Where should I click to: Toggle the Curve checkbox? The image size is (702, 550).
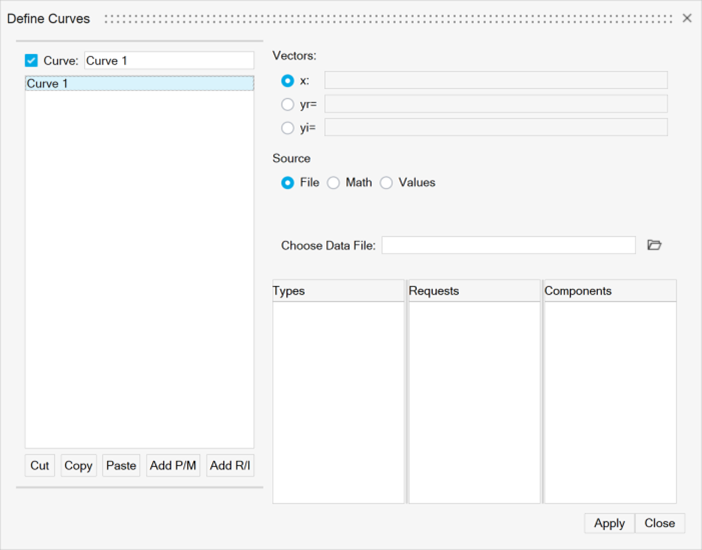click(x=31, y=61)
